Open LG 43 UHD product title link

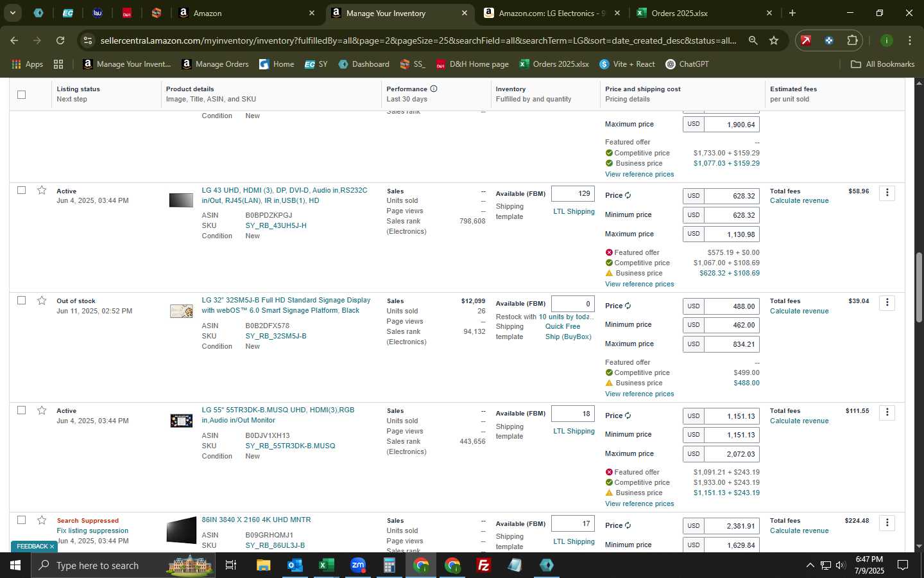click(284, 195)
